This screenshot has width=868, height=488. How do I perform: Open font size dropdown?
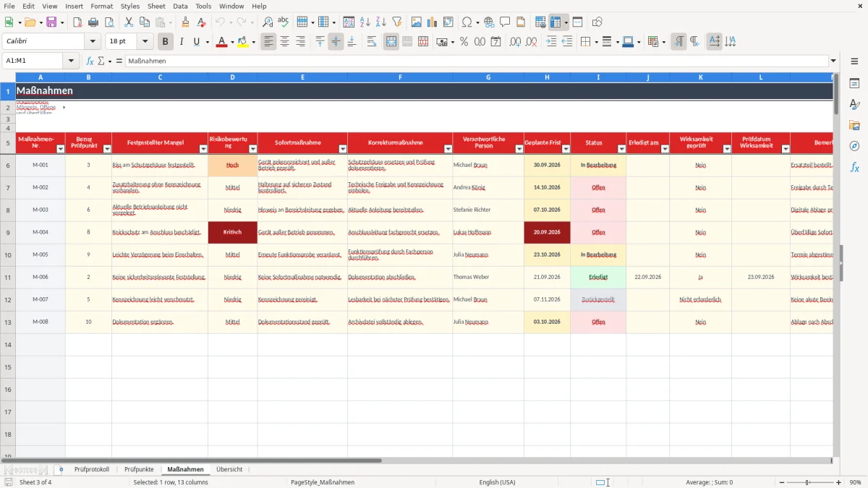(145, 42)
